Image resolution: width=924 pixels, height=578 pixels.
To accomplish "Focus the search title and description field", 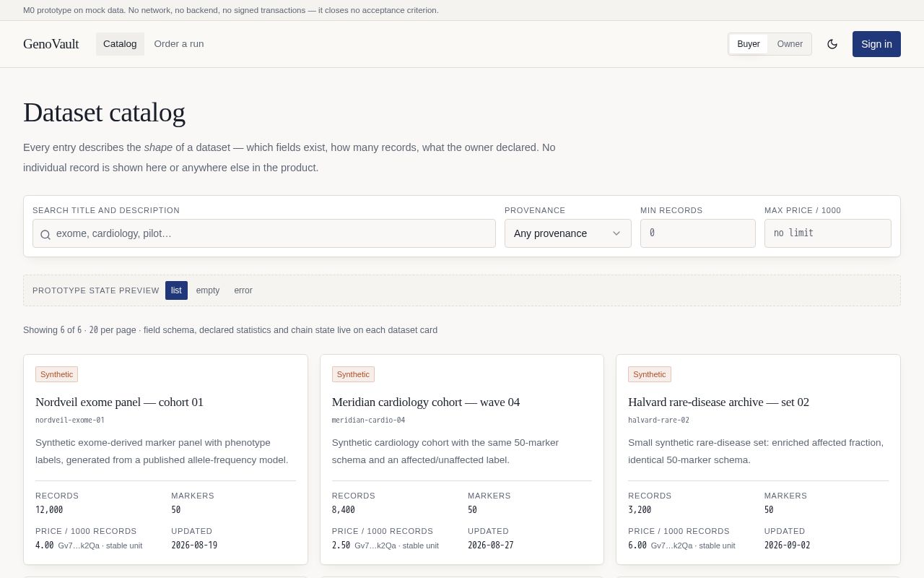I will point(264,233).
